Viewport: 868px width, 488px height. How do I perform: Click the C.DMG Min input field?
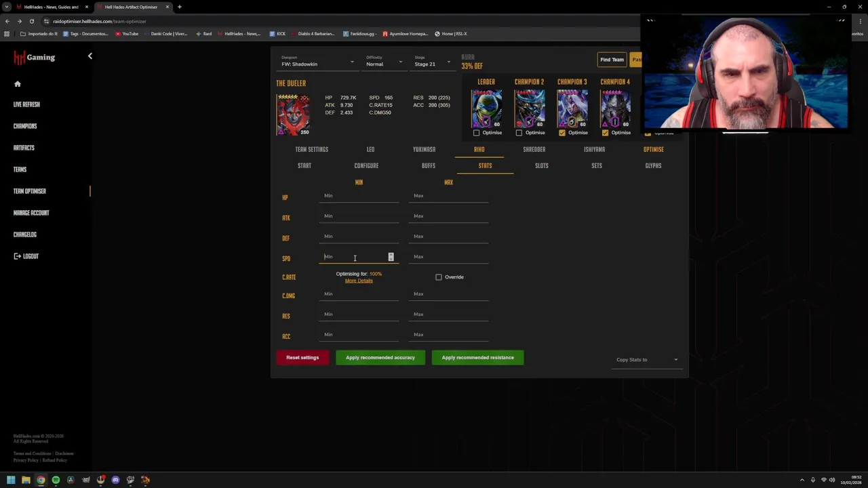(359, 294)
